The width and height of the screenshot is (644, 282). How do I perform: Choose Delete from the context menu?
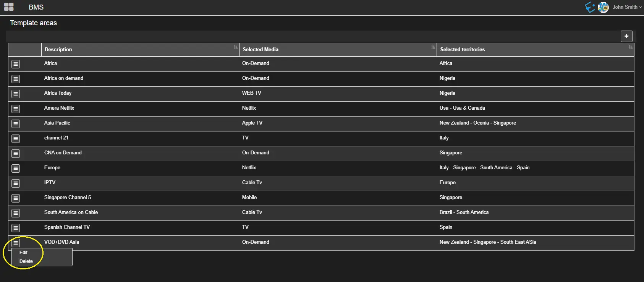(x=26, y=261)
